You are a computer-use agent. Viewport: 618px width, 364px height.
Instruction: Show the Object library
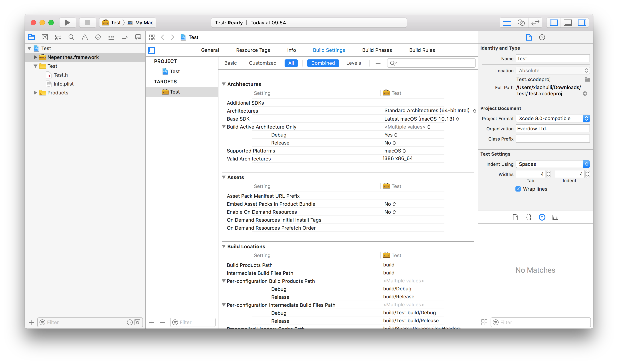[542, 217]
